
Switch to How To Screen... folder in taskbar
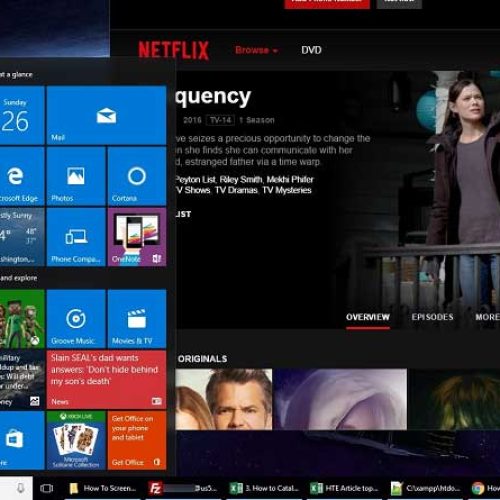pyautogui.click(x=103, y=488)
